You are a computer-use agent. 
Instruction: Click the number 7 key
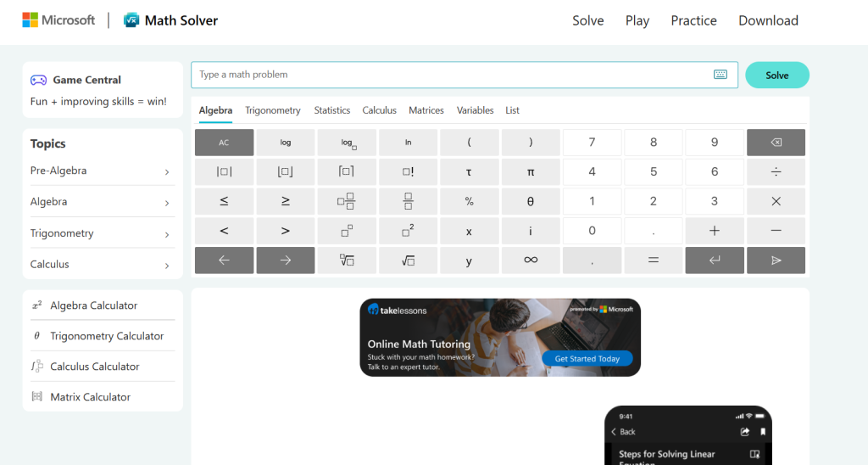[x=592, y=143]
